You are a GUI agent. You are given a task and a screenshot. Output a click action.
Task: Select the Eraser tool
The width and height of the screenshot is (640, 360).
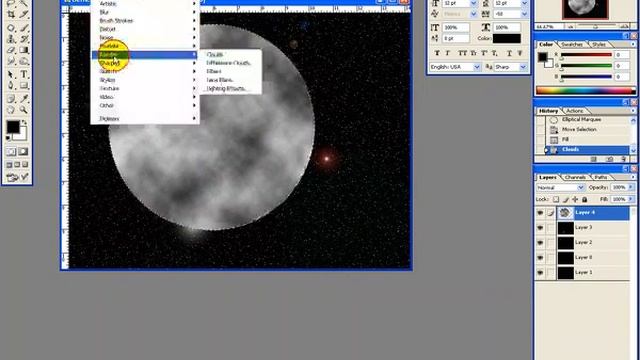(x=11, y=50)
